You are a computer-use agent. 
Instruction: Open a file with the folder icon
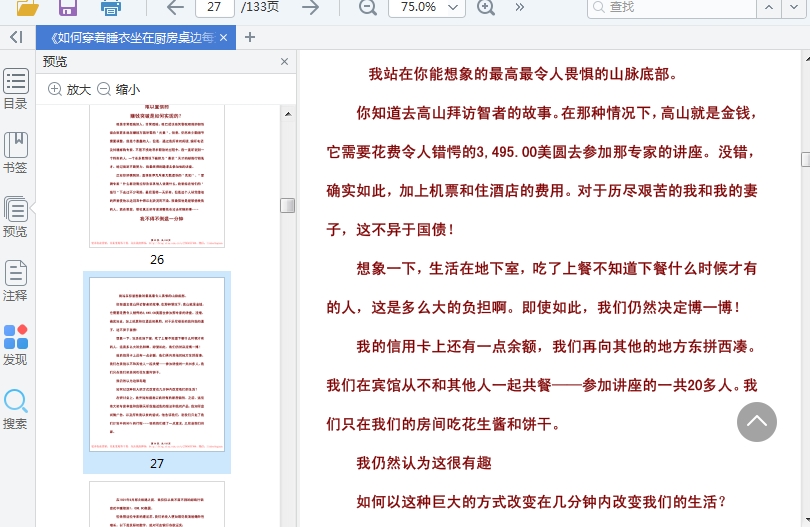(27, 7)
